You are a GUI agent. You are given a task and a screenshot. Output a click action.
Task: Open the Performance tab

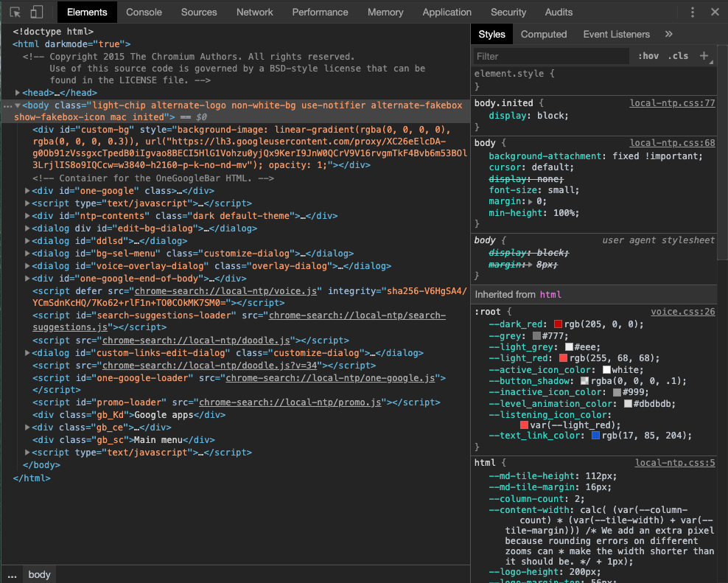[x=320, y=12]
